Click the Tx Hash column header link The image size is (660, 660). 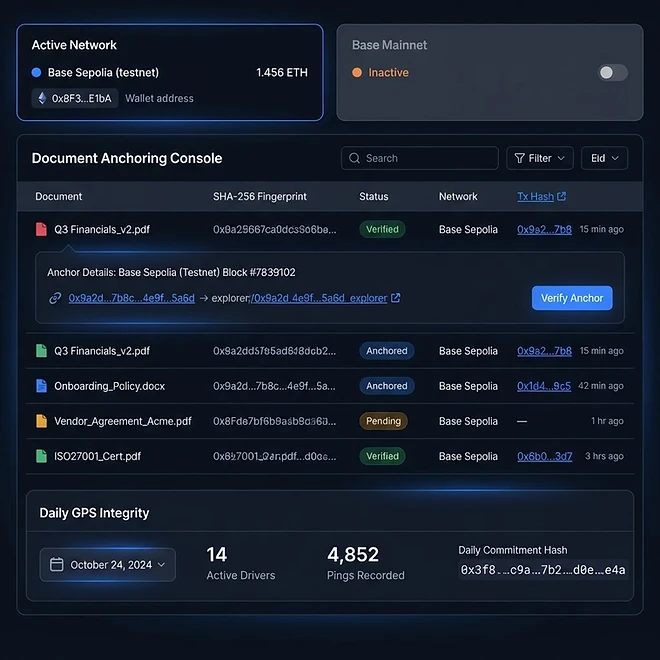click(535, 197)
